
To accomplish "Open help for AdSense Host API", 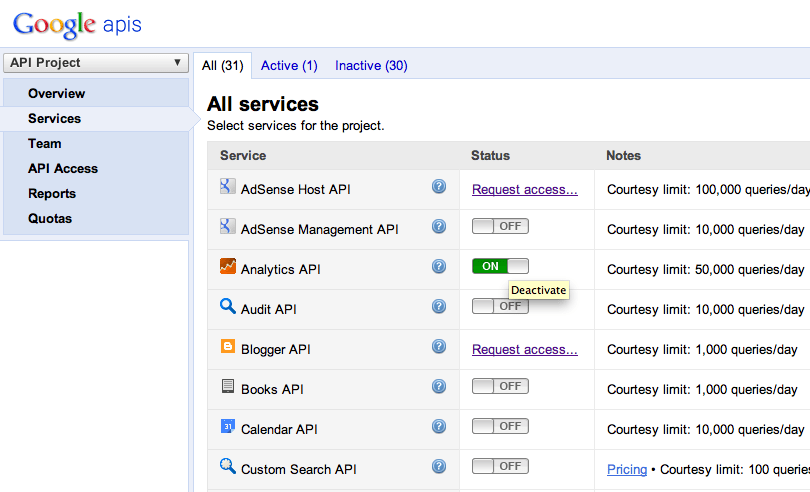I will [439, 187].
